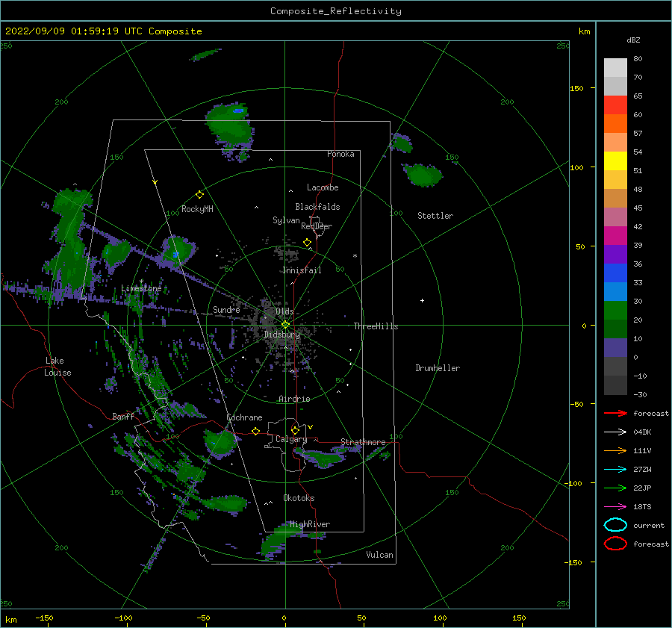Click the Drumheller label on map
The height and width of the screenshot is (628, 672).
438,368
